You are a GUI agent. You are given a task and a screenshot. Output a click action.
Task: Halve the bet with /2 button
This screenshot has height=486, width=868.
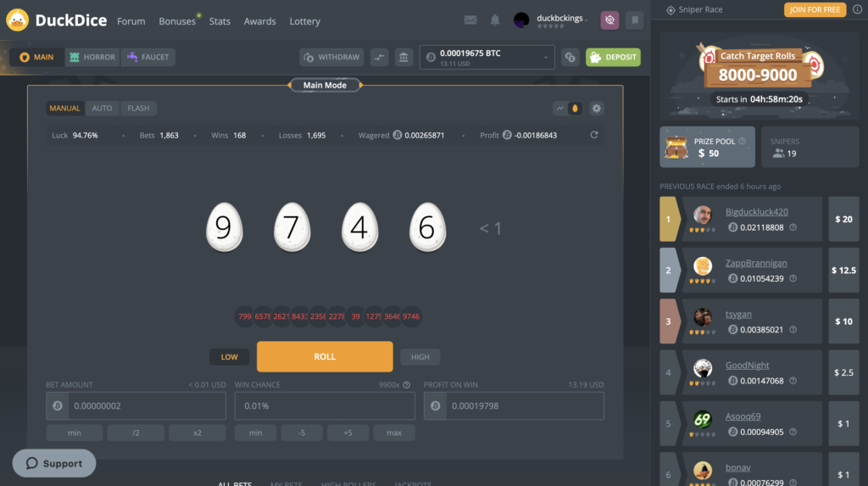(136, 433)
